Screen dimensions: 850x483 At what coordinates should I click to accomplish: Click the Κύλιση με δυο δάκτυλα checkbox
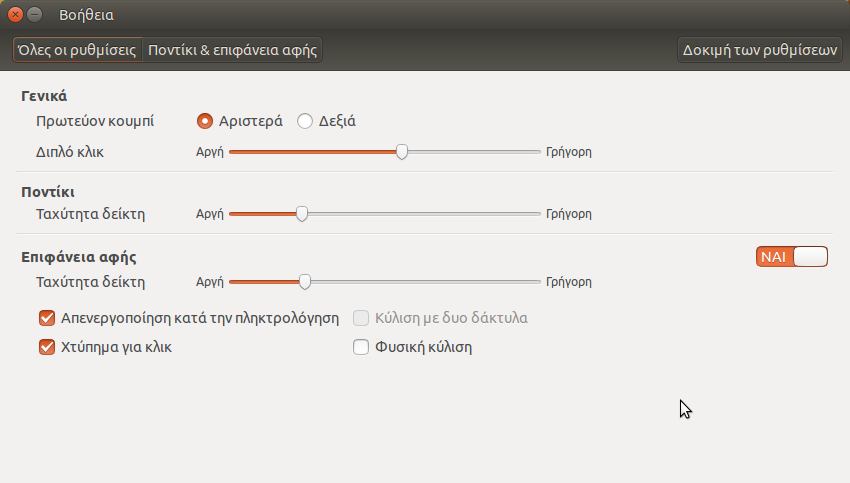(362, 318)
